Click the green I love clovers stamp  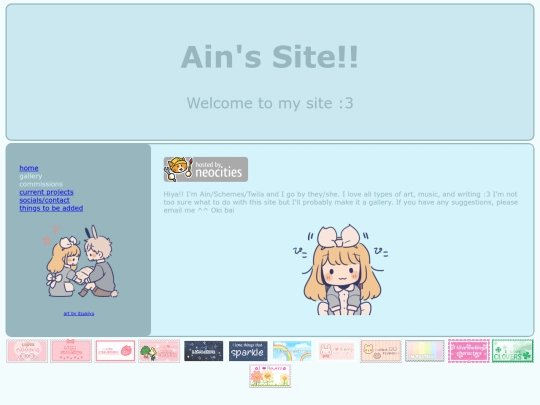512,351
